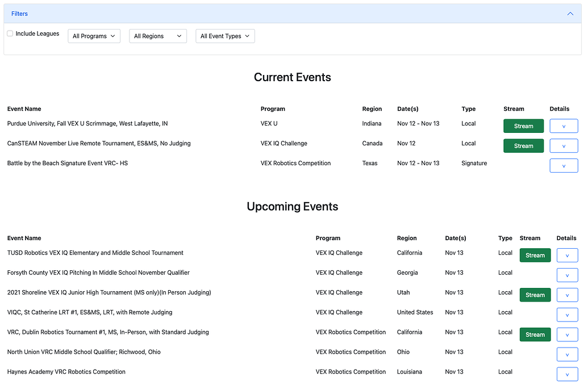The width and height of the screenshot is (588, 385).
Task: Enable the Include Leagues checkbox
Action: [9, 34]
